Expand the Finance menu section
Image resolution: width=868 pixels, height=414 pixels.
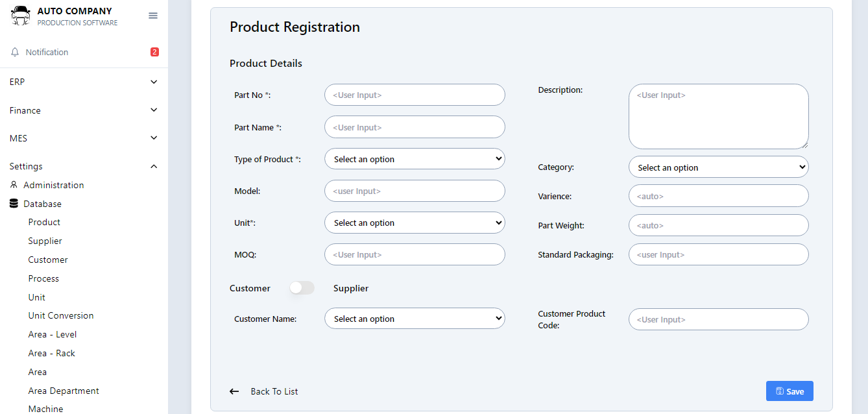84,110
